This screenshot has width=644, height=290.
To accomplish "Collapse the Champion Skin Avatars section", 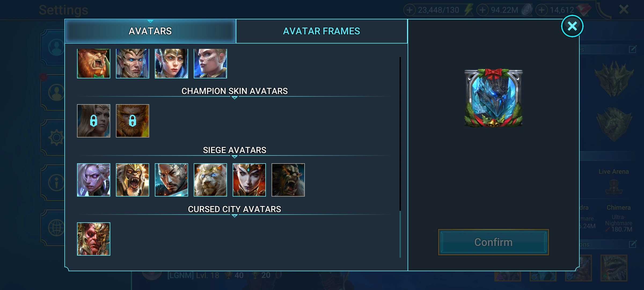I will [x=234, y=98].
